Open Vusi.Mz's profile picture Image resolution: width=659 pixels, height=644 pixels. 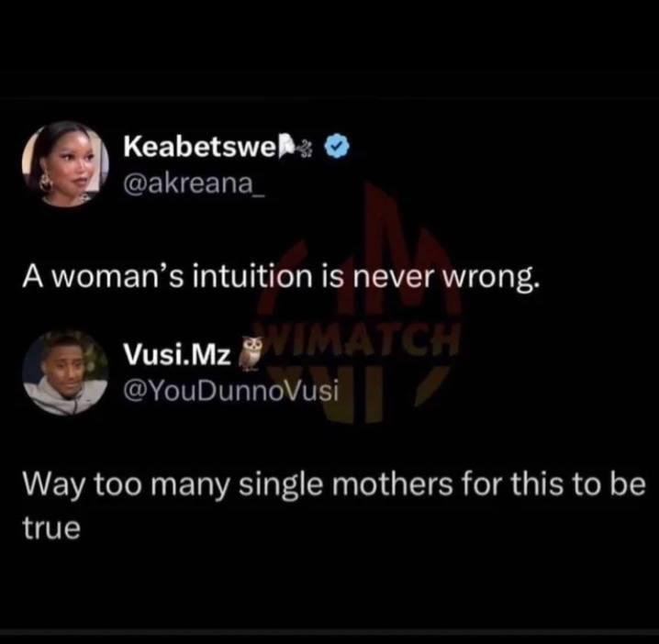click(x=65, y=373)
